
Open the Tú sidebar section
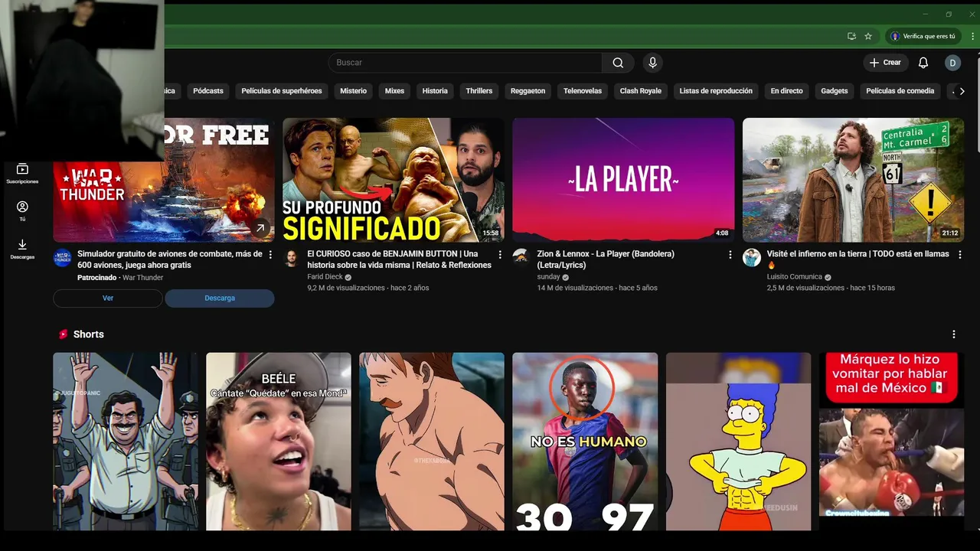coord(22,211)
